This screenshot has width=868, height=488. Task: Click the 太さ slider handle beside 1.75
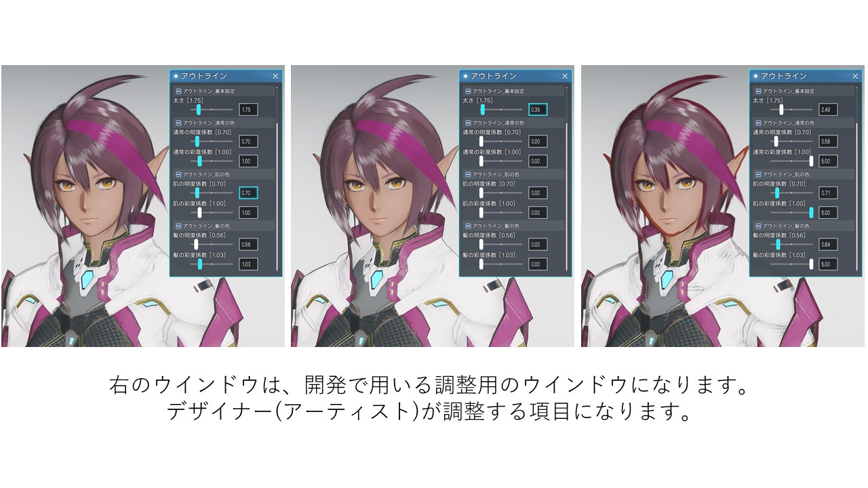[198, 108]
